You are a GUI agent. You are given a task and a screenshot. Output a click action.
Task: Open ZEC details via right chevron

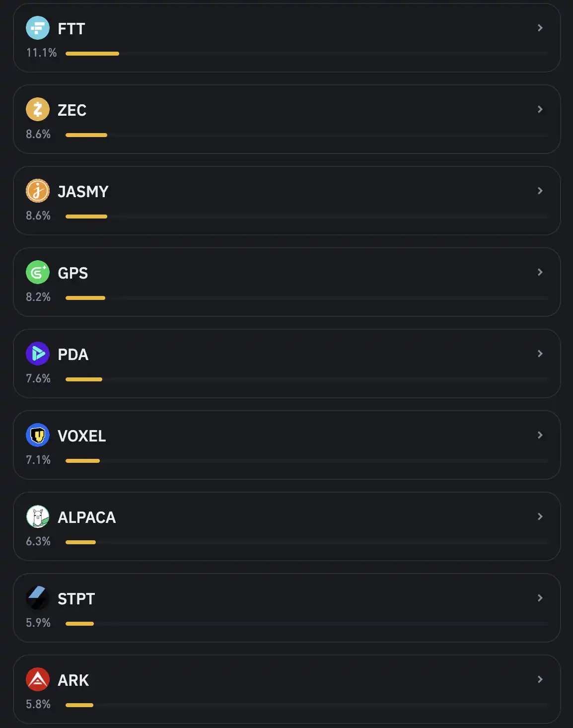pos(540,110)
